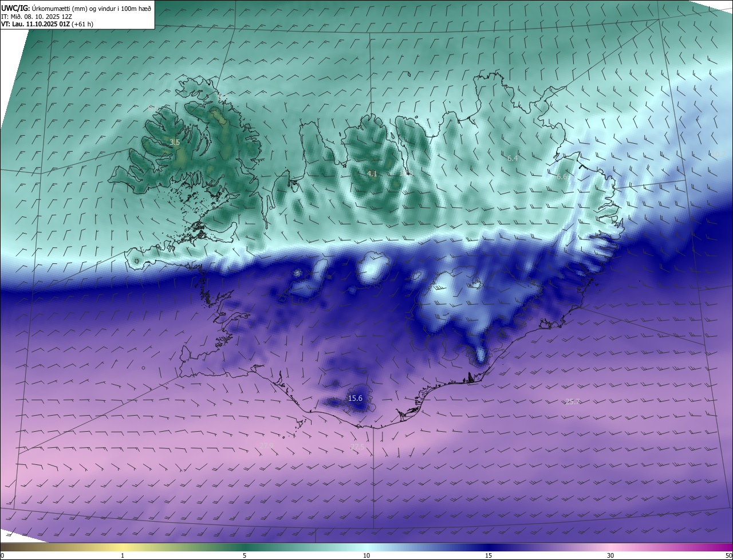
Task: Click the color scale tick labeled 1
Action: point(123,555)
